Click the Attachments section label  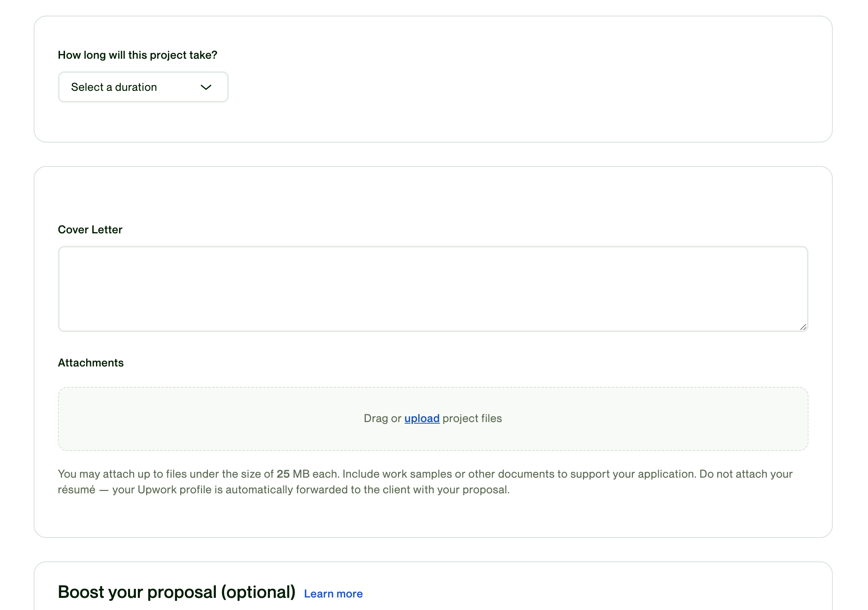click(90, 363)
